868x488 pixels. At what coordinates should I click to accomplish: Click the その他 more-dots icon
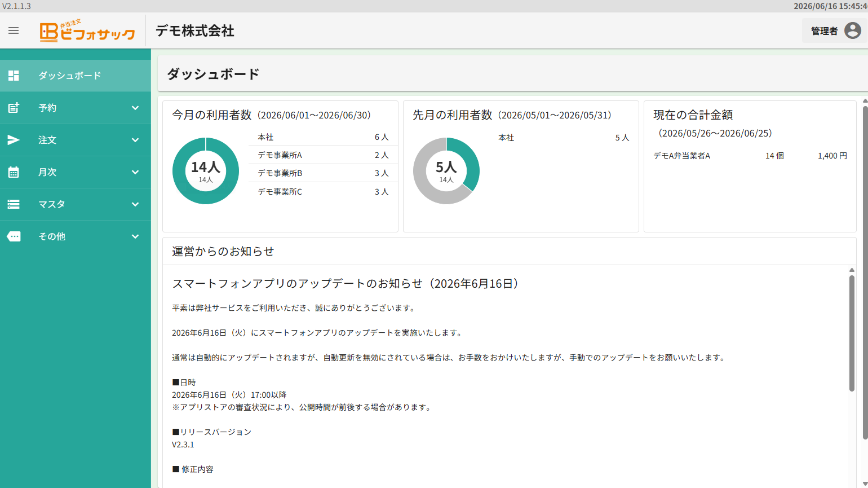pos(14,236)
